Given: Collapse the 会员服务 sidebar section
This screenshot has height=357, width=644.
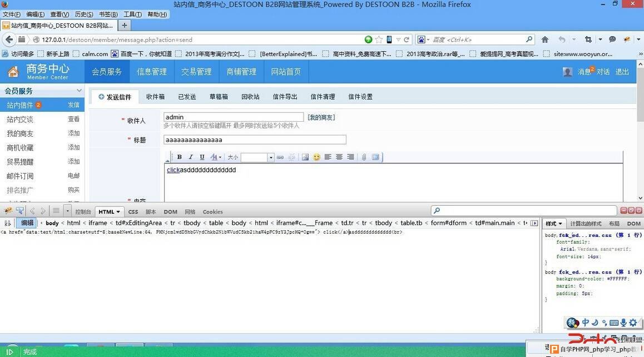Looking at the screenshot, I should click(x=79, y=91).
